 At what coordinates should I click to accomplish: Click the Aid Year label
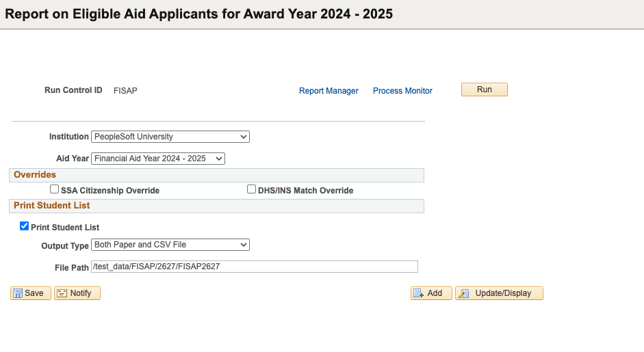pos(73,159)
